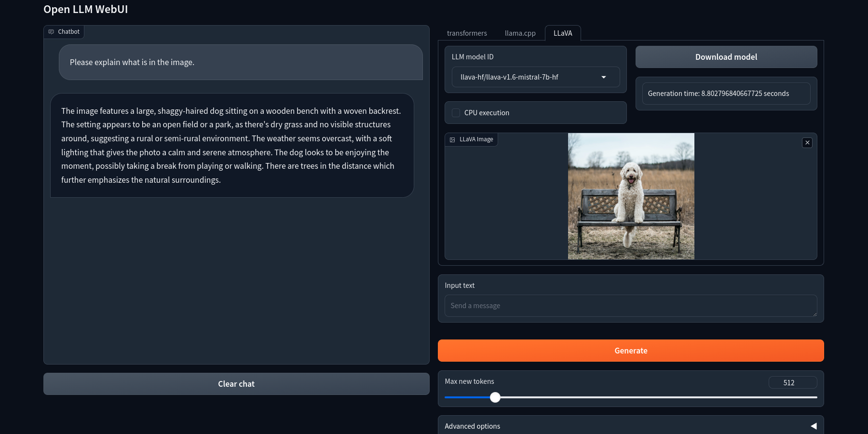Remove the uploaded dog image
The width and height of the screenshot is (868, 434).
[807, 143]
